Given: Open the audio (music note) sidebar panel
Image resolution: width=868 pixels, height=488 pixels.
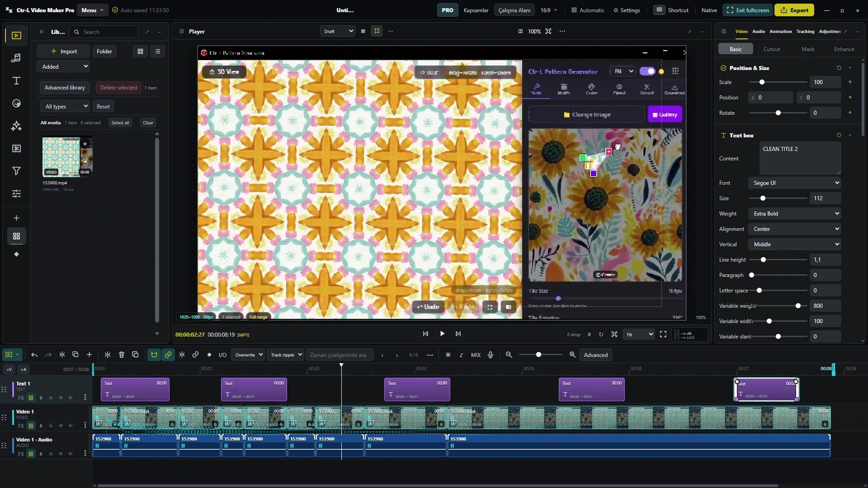Looking at the screenshot, I should click(x=16, y=58).
